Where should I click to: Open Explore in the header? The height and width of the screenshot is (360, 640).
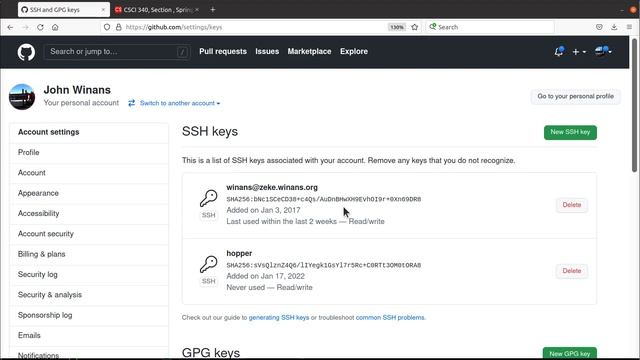354,51
